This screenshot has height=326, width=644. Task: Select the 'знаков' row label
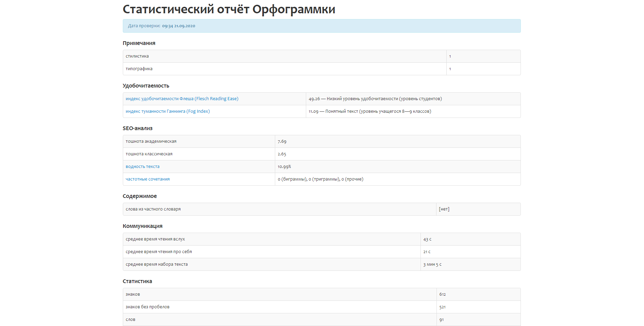133,294
